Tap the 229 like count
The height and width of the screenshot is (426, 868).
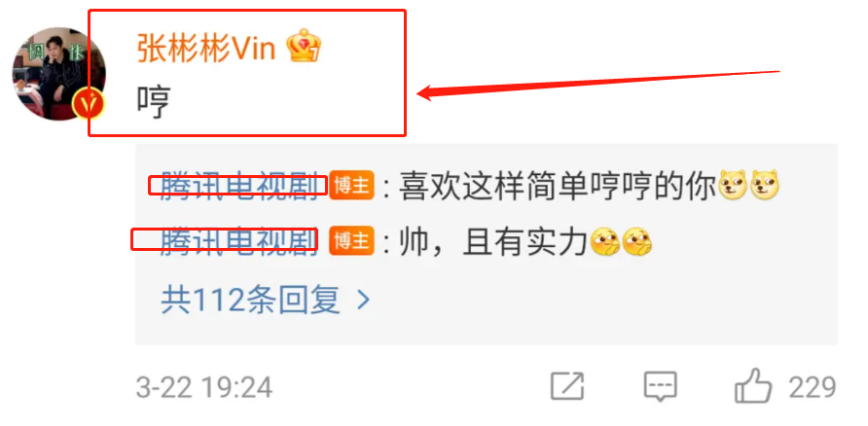click(x=813, y=387)
